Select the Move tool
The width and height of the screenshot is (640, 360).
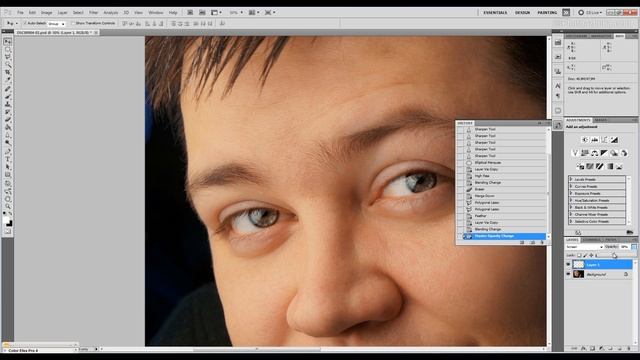tap(7, 42)
